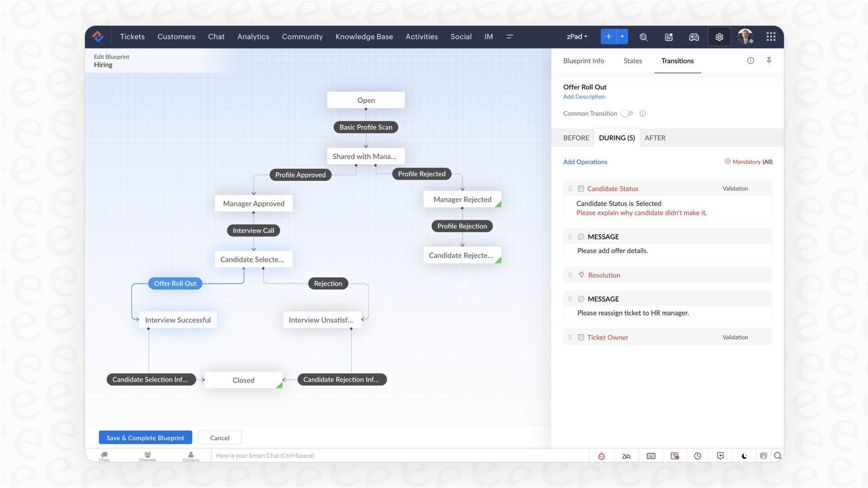This screenshot has height=488, width=868.
Task: Open the States tab
Action: [x=632, y=61]
